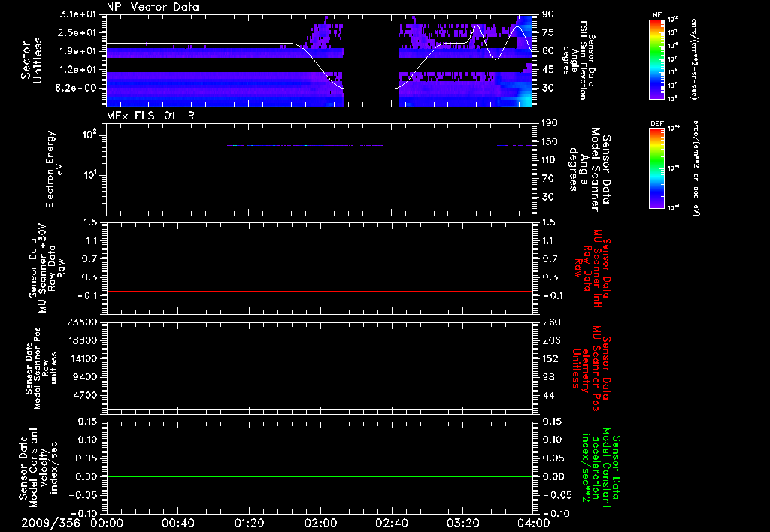The height and width of the screenshot is (532, 770).
Task: Click the "01:20" time tick label
Action: click(x=249, y=523)
